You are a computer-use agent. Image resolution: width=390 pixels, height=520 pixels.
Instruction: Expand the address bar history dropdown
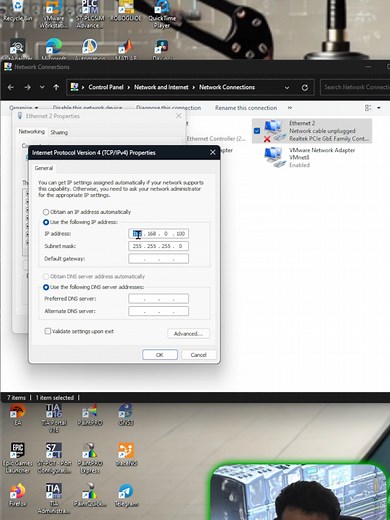point(287,88)
